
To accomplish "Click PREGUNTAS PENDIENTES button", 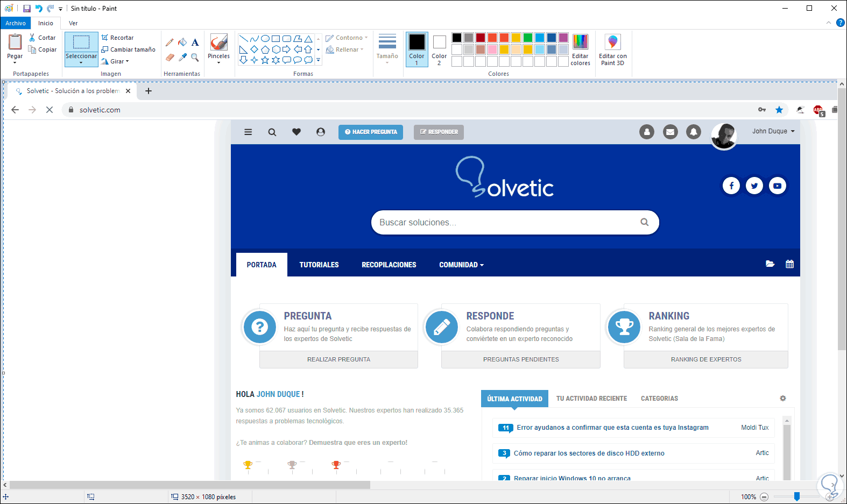I will coord(521,359).
